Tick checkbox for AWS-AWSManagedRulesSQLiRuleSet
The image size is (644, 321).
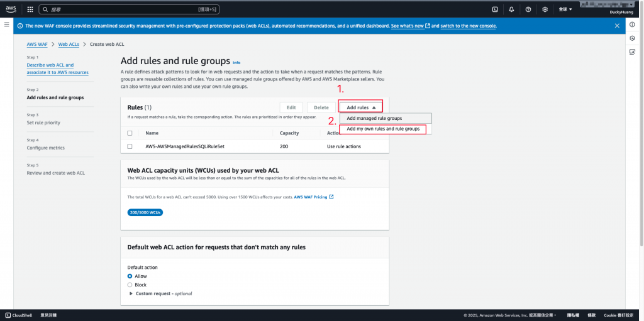coord(130,146)
